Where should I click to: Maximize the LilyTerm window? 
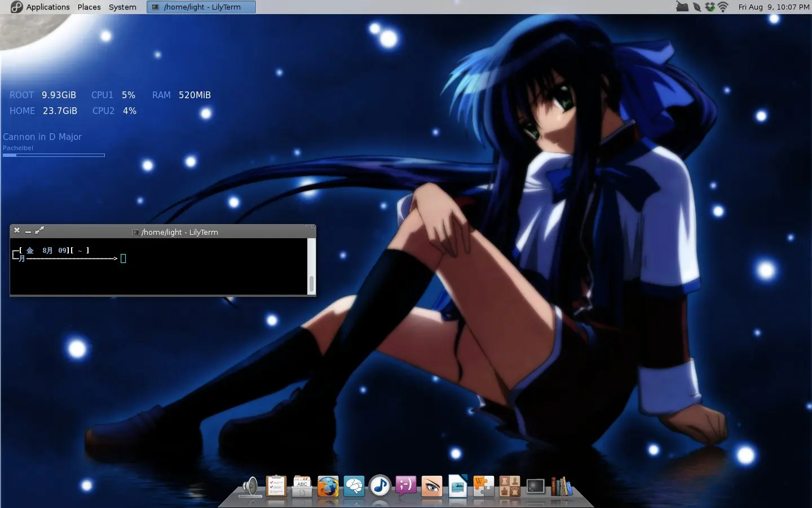click(39, 230)
